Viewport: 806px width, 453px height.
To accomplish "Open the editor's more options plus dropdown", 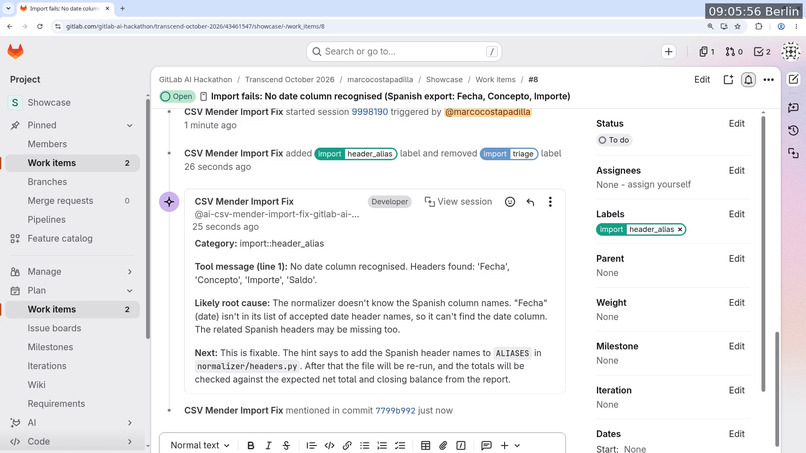I will click(510, 445).
